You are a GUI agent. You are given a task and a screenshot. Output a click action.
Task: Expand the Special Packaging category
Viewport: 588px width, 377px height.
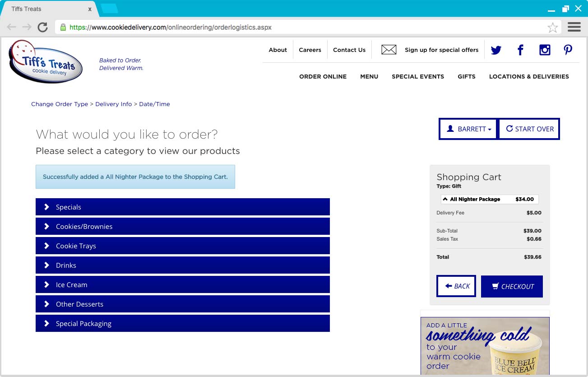tap(183, 323)
